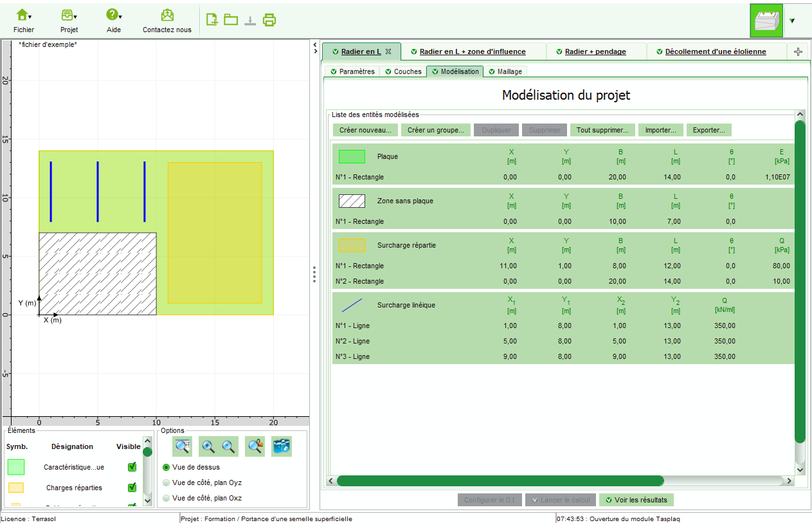Select Vue de côté, plan Oxz

167,498
